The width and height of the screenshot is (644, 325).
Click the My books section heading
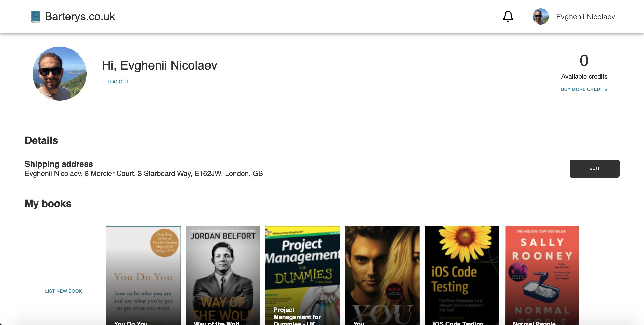coord(48,204)
